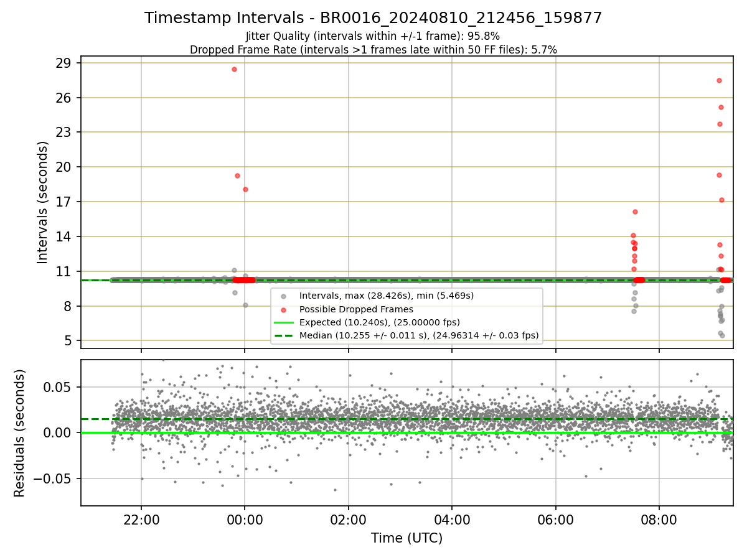Select the Dropped Frame Rate 5.7% subtitle line

click(373, 50)
